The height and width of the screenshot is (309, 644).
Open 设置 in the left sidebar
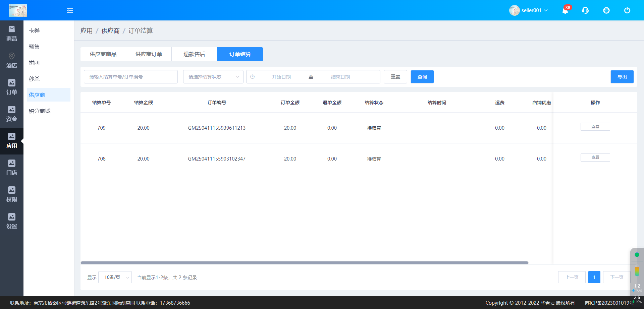click(12, 222)
